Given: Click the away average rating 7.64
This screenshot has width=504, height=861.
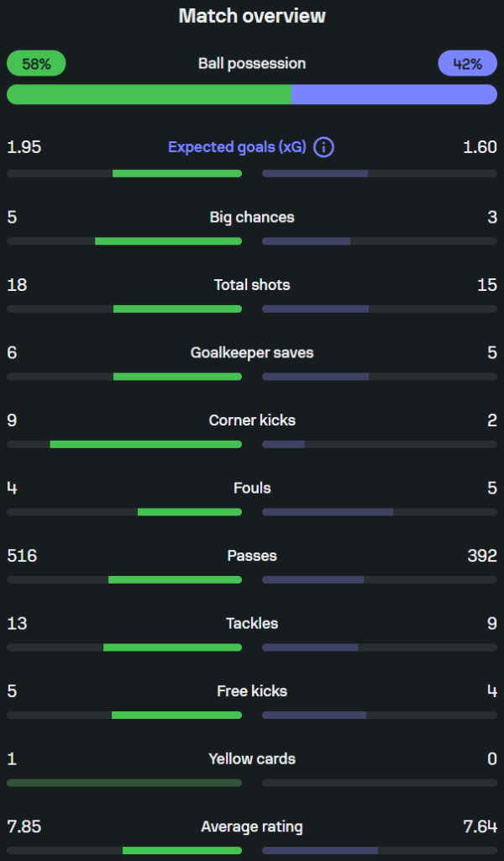Looking at the screenshot, I should [x=480, y=827].
